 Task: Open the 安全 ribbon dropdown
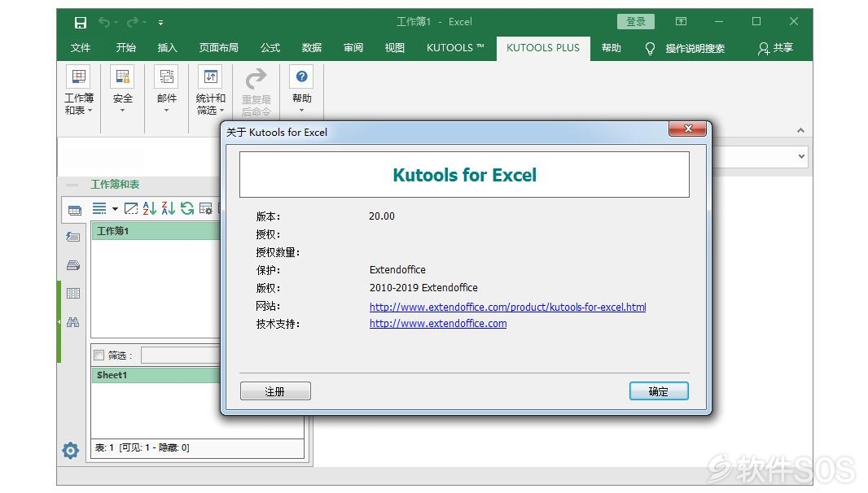click(122, 89)
